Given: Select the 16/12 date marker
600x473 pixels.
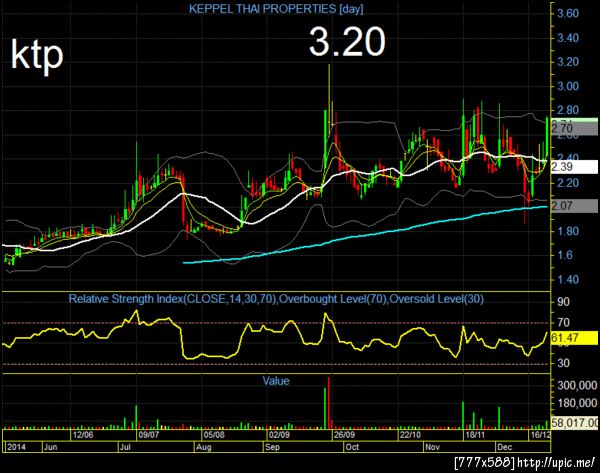Looking at the screenshot, I should pyautogui.click(x=541, y=435).
